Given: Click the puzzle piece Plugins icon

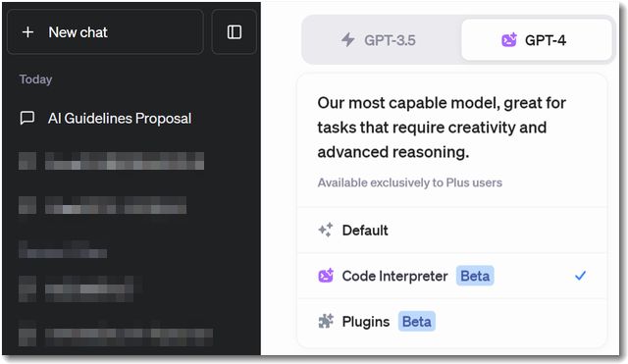Looking at the screenshot, I should tap(326, 321).
